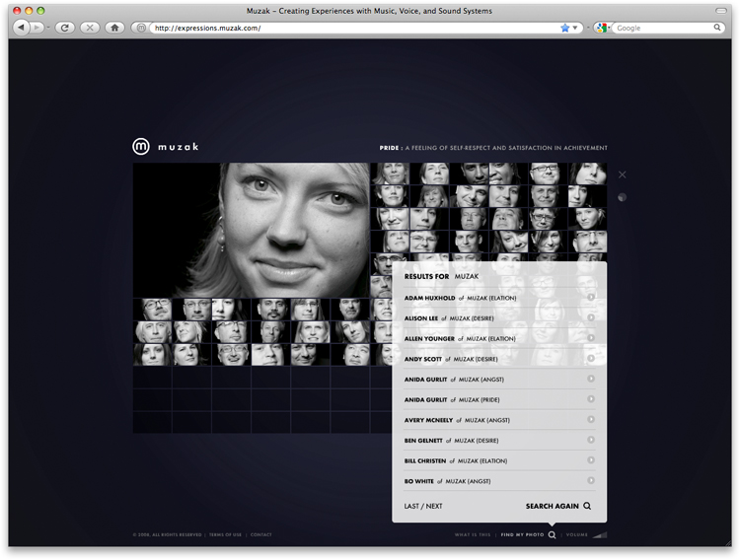Click the magnifier icon next to Search Again
The width and height of the screenshot is (740, 560).
[587, 506]
